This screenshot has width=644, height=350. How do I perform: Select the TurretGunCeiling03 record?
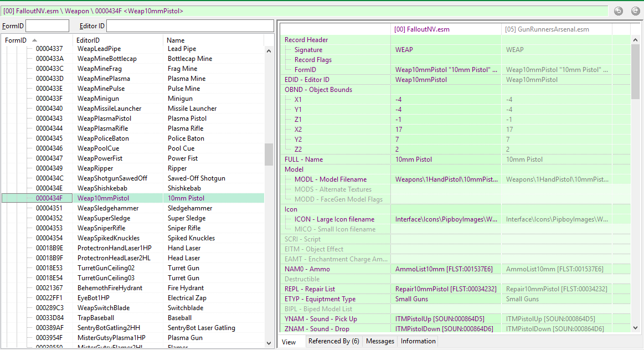click(x=133, y=277)
